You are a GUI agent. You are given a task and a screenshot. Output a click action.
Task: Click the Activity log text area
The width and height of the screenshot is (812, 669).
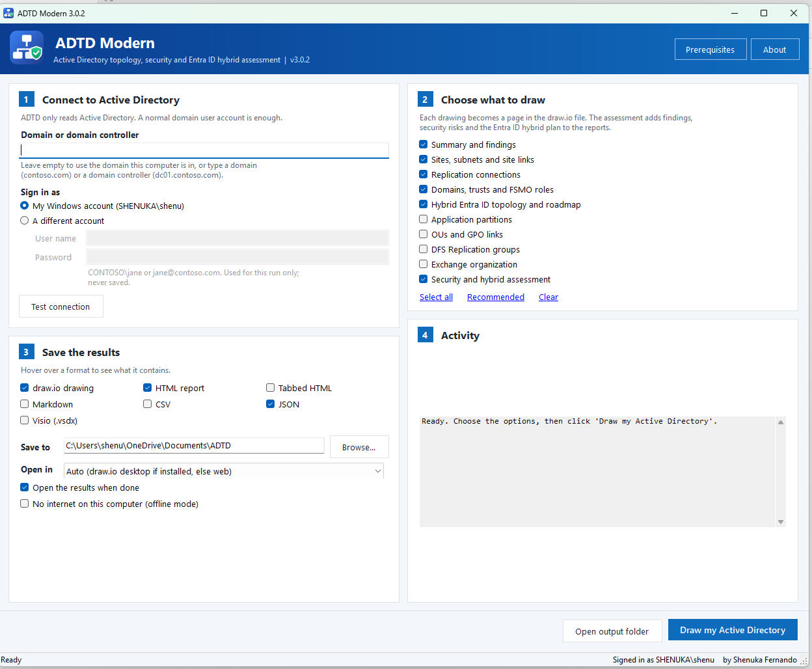(597, 472)
